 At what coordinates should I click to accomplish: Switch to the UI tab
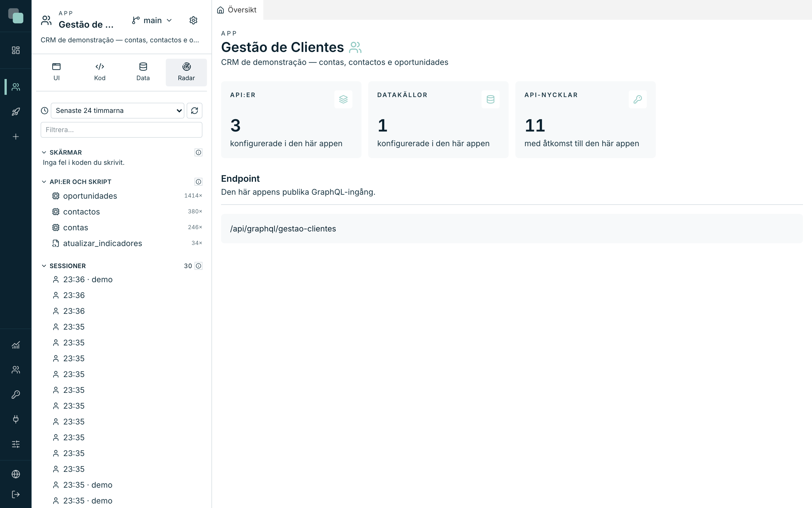pyautogui.click(x=56, y=72)
